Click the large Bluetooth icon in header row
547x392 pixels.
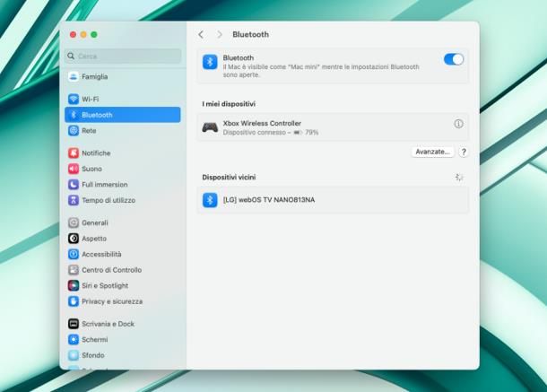pos(210,62)
